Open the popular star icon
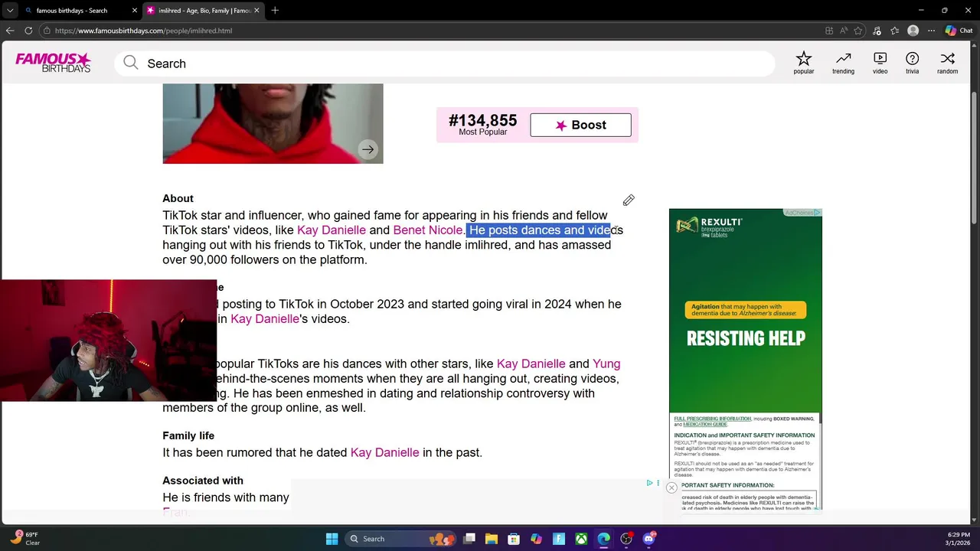Image resolution: width=980 pixels, height=551 pixels. tap(804, 63)
